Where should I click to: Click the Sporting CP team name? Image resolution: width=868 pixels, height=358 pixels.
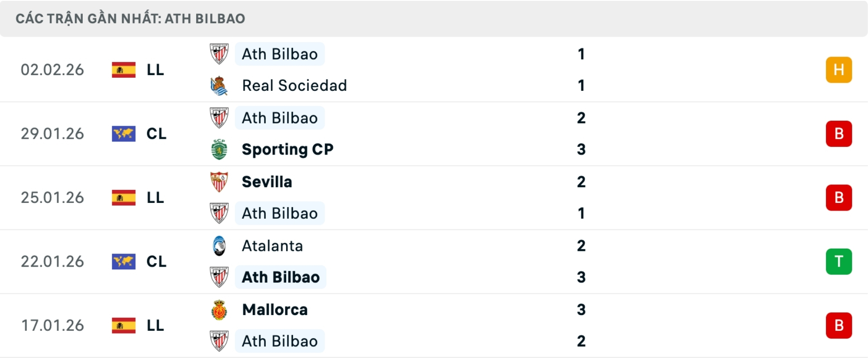pos(287,149)
